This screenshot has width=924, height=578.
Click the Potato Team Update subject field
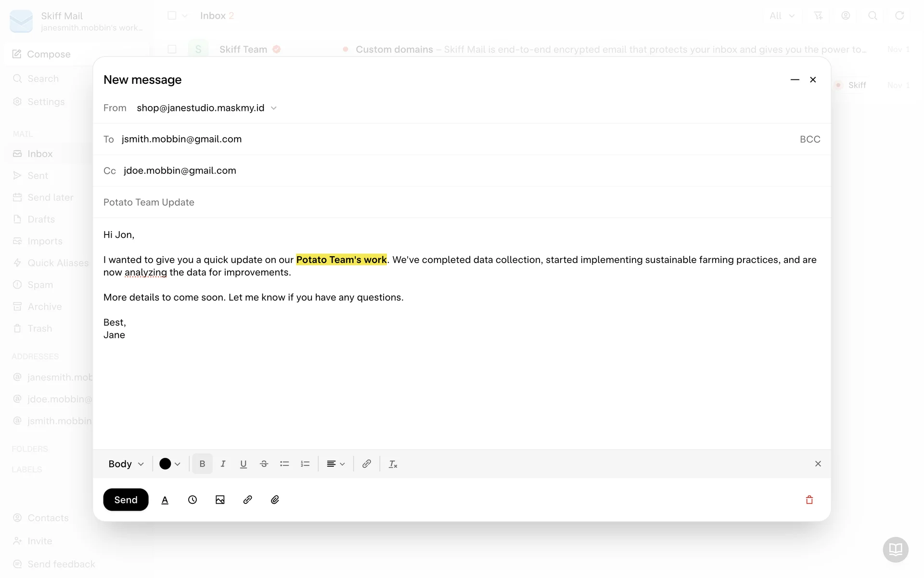[x=149, y=202]
